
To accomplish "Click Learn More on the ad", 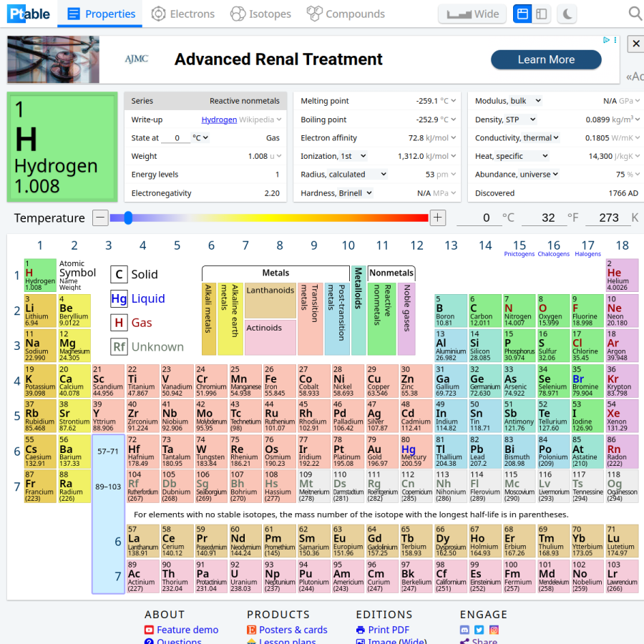I will [x=546, y=59].
